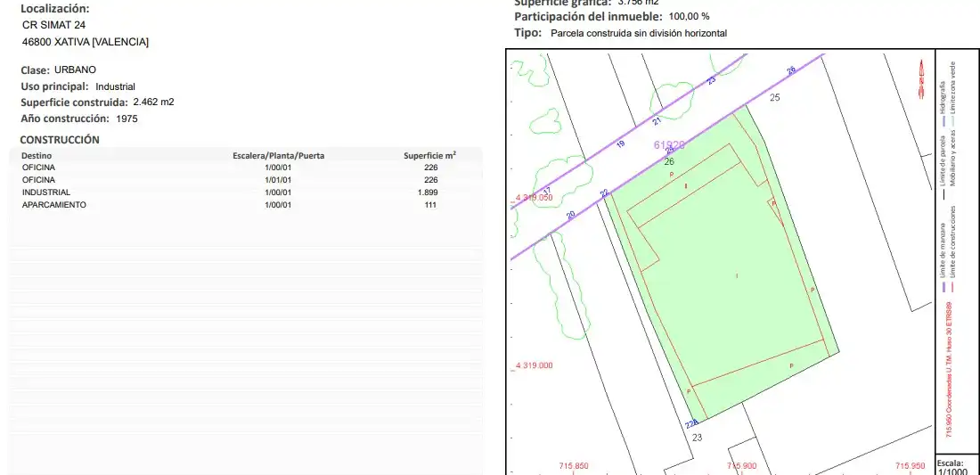Click the address line 'CR SIMAT 24'

[53, 25]
